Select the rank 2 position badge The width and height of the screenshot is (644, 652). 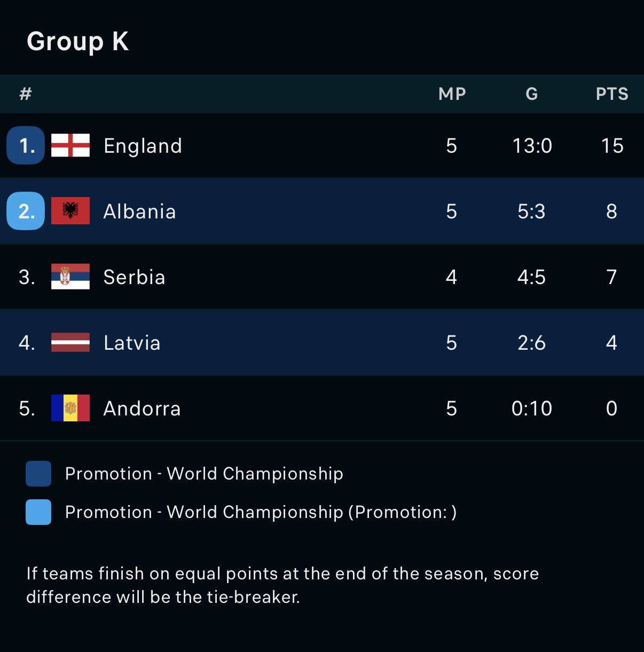coord(26,211)
